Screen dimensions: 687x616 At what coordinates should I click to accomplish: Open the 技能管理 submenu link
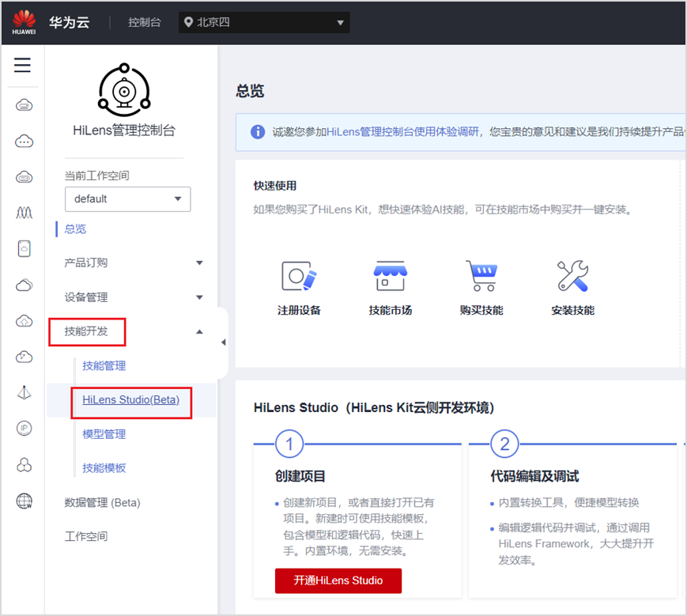tap(104, 366)
